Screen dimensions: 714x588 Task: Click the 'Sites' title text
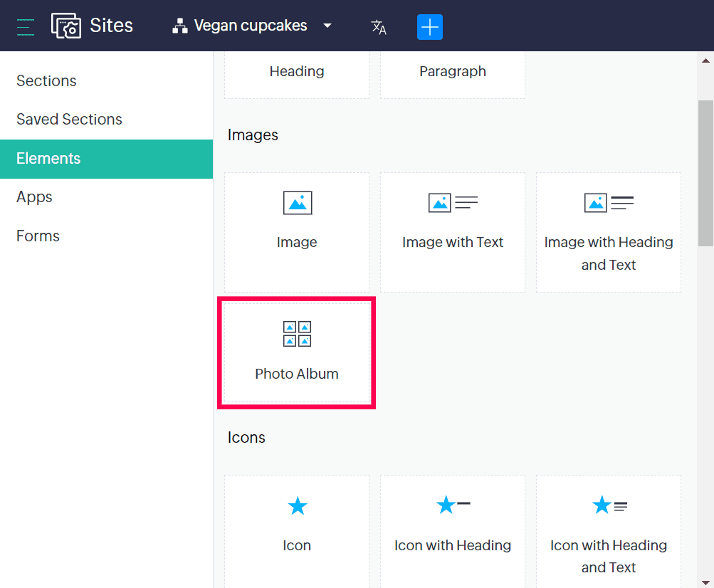pos(112,26)
